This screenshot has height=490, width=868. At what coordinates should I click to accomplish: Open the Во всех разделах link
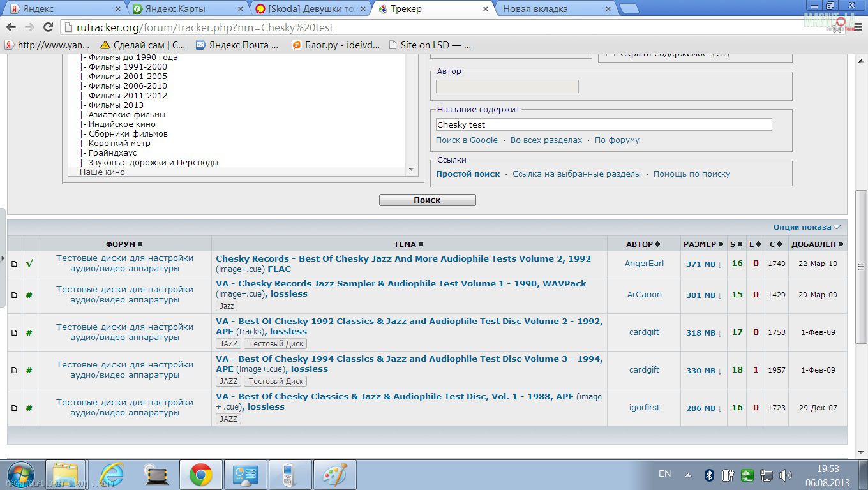coord(546,140)
